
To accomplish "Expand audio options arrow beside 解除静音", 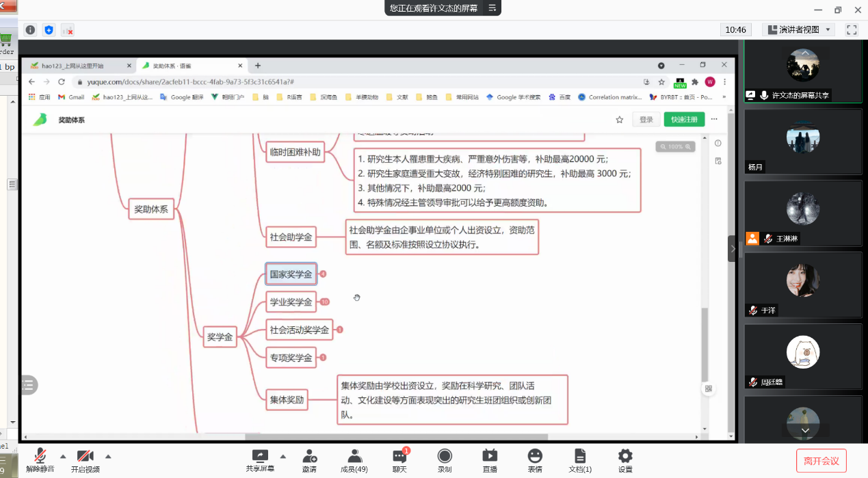I will point(63,456).
